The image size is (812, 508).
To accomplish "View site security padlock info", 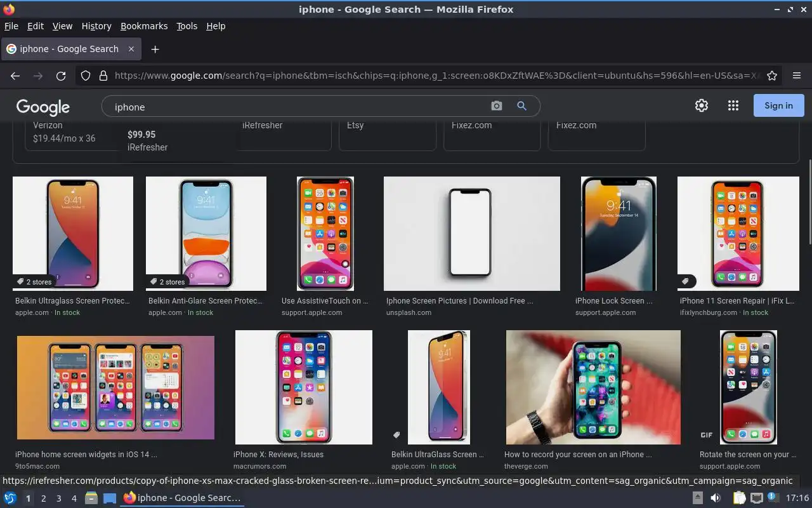I will [x=103, y=76].
